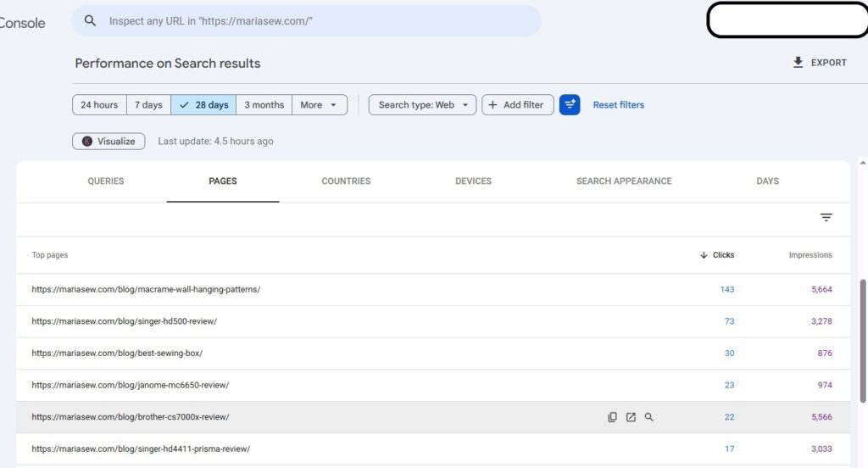Screen dimensions: 868x468
Task: Click the 876 impressions value
Action: [825, 354]
